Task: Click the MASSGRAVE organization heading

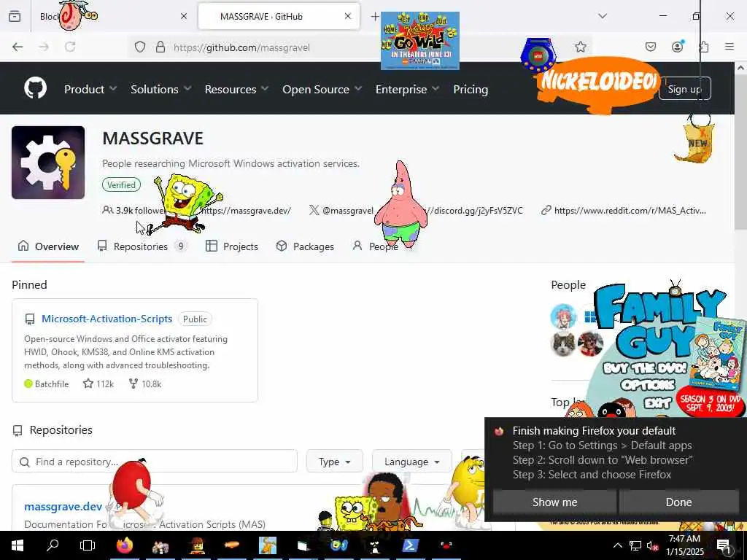Action: 152,138
